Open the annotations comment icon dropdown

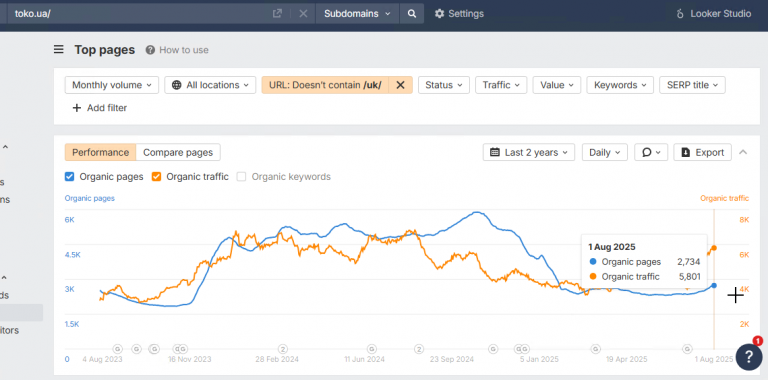click(x=651, y=152)
